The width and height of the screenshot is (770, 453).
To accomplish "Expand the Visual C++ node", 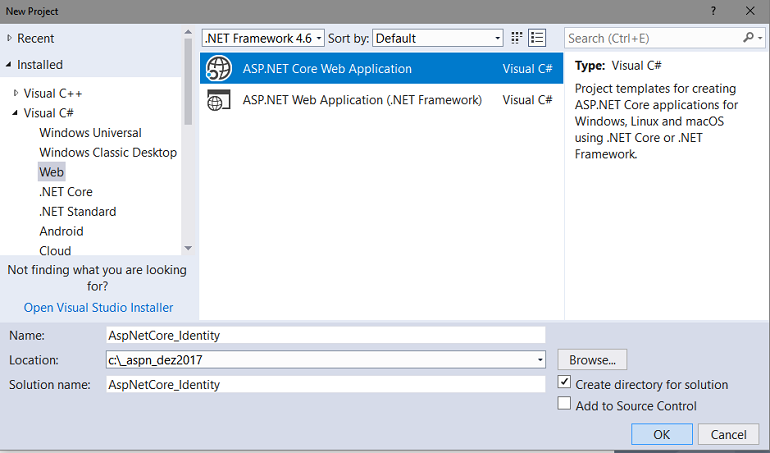I will [x=16, y=93].
